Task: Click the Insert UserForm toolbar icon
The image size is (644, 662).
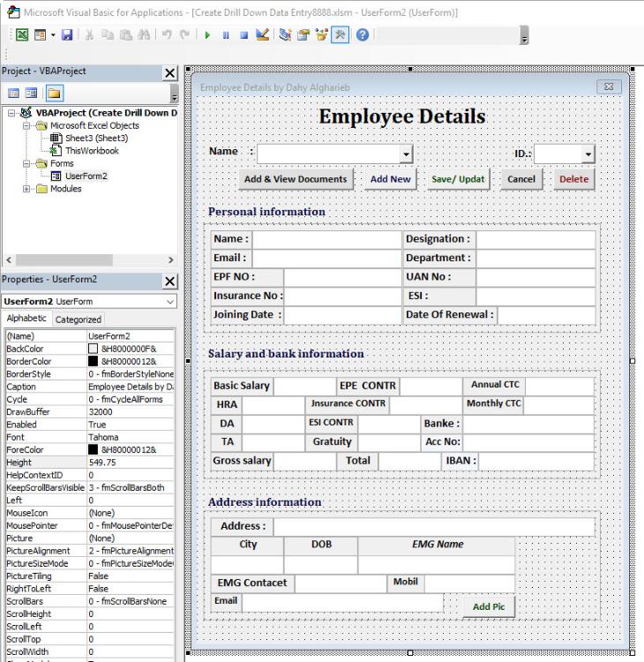Action: (x=40, y=34)
